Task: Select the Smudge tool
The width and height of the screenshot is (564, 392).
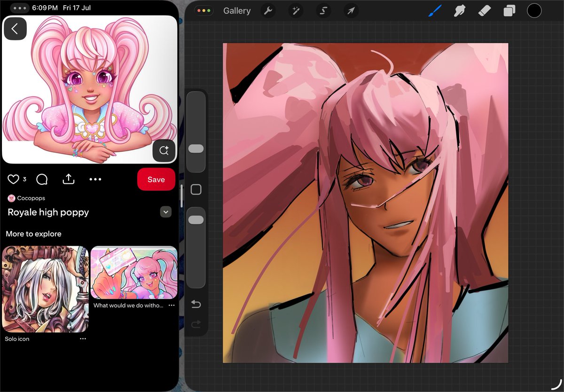Action: click(460, 10)
